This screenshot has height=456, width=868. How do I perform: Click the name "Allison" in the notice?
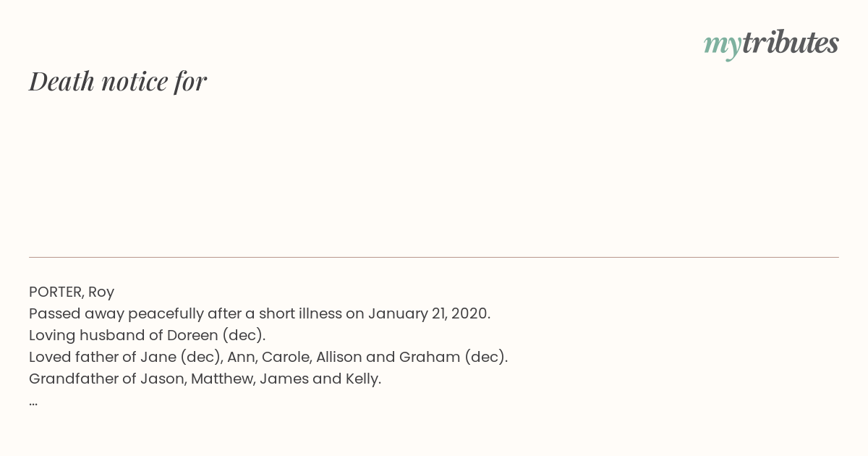339,358
